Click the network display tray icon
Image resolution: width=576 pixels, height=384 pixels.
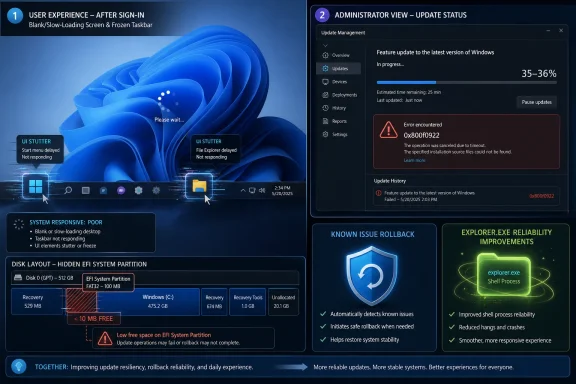tap(252, 190)
